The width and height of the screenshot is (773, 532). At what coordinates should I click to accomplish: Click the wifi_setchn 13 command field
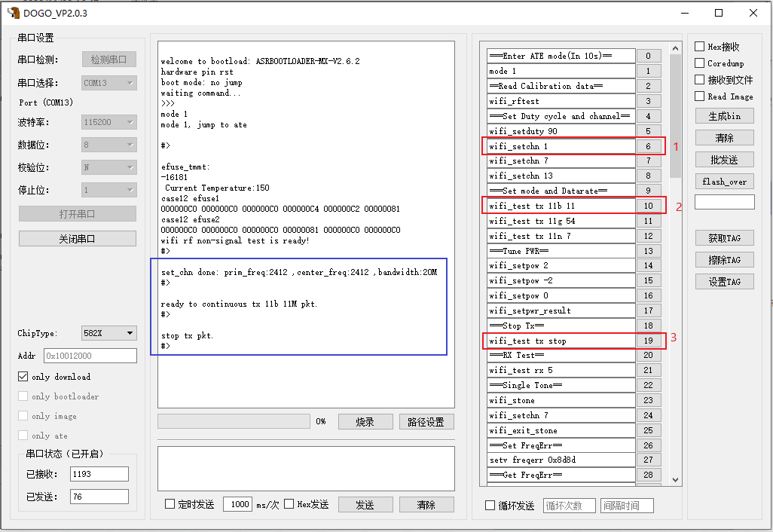pos(561,176)
